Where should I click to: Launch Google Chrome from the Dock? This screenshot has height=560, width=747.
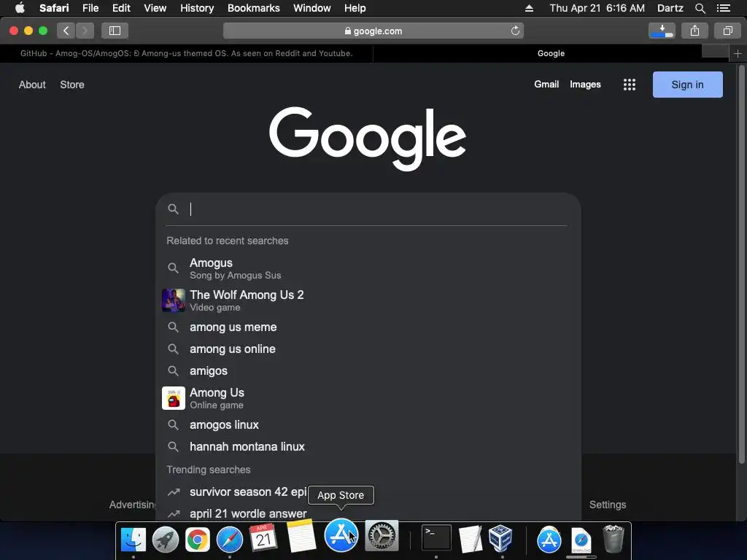(197, 539)
